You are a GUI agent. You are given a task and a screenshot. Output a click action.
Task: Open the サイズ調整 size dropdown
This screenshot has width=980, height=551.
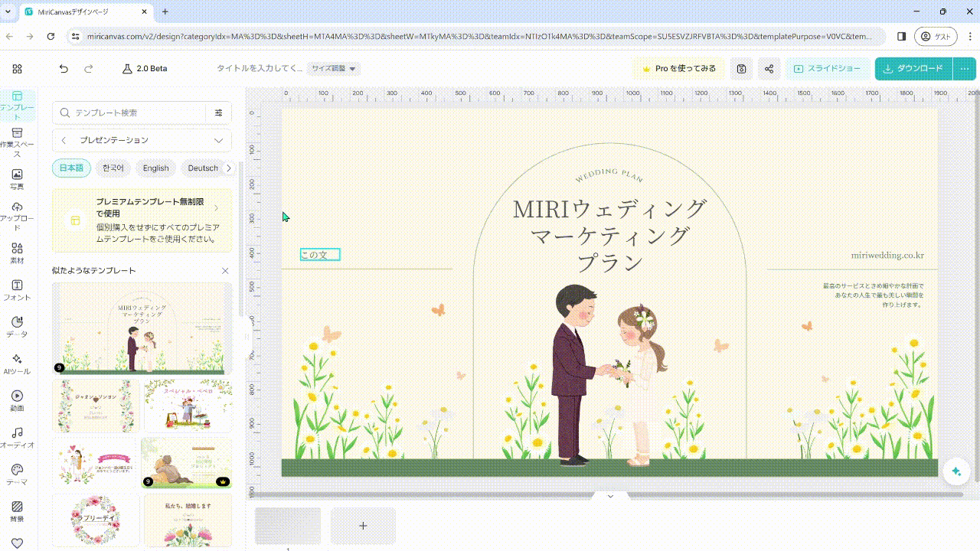(333, 68)
